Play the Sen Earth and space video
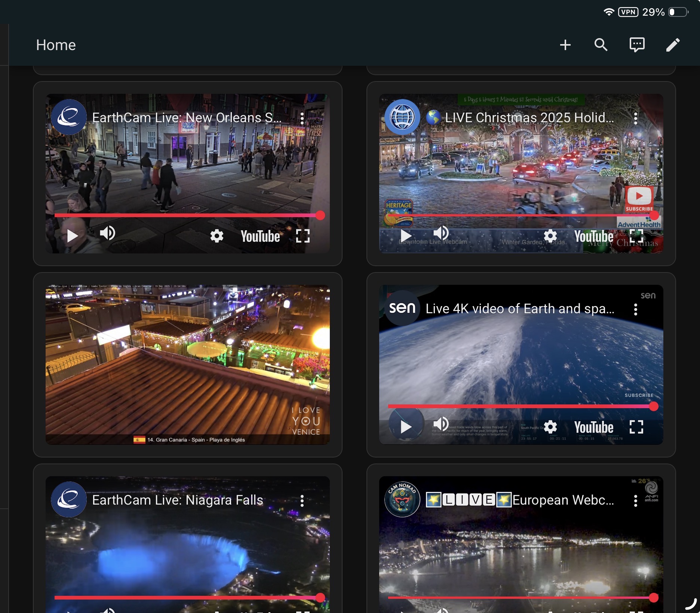This screenshot has height=613, width=700. click(x=406, y=427)
